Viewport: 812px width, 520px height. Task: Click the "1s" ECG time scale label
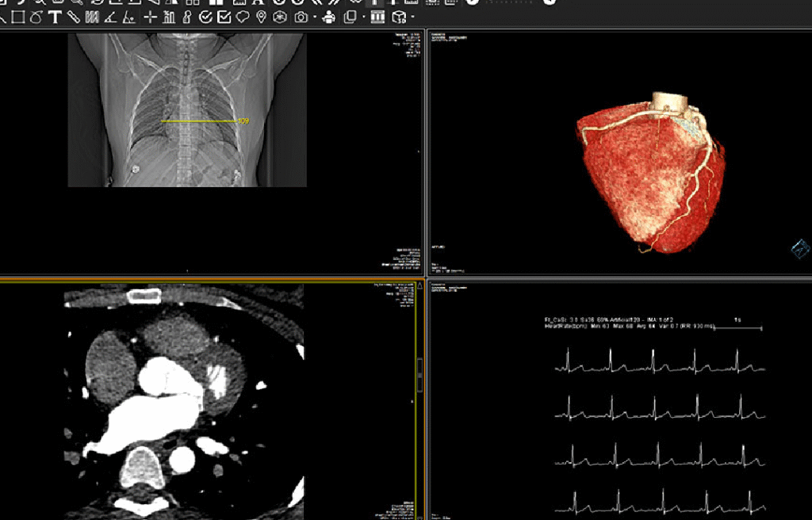point(737,320)
